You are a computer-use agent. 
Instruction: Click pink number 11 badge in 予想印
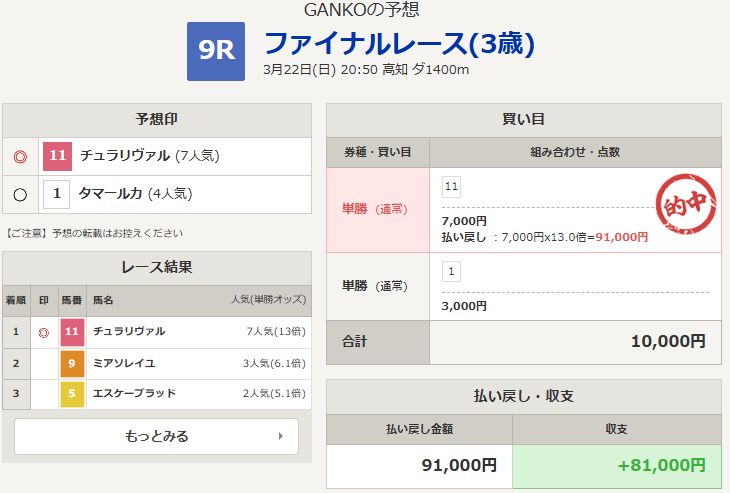pos(57,156)
